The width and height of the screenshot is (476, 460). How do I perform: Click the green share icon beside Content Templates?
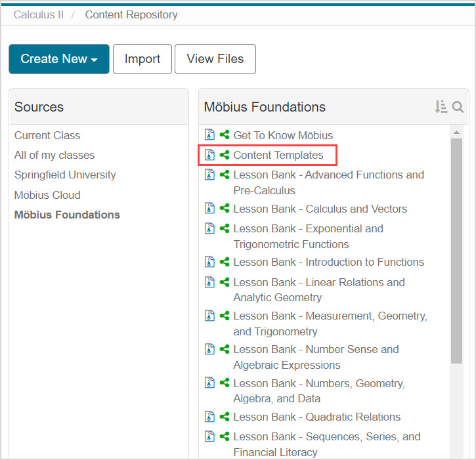(225, 155)
